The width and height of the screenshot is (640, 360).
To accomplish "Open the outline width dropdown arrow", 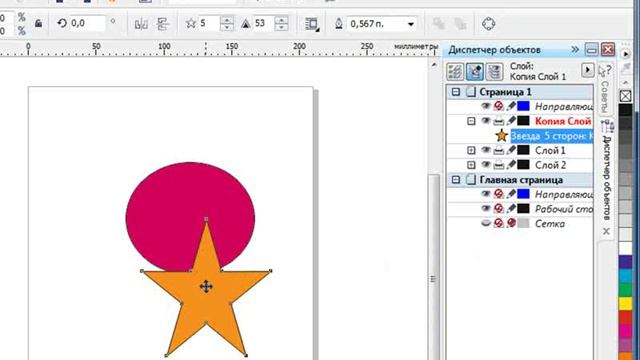I will tap(411, 24).
